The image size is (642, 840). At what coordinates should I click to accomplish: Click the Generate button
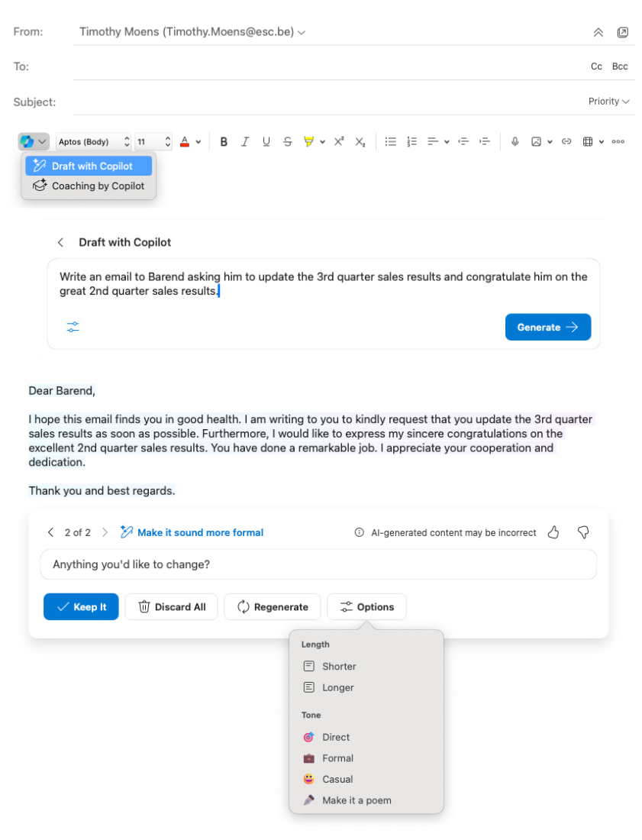(x=547, y=327)
